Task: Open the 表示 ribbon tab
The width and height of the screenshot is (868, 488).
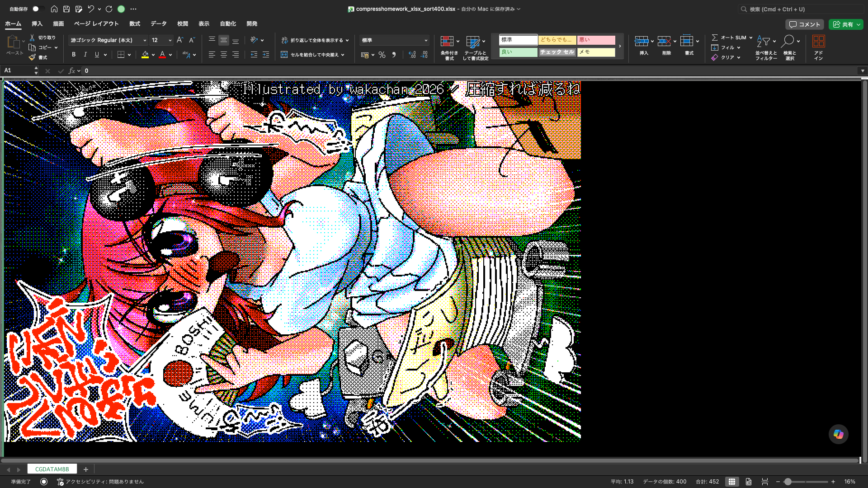Action: point(204,24)
